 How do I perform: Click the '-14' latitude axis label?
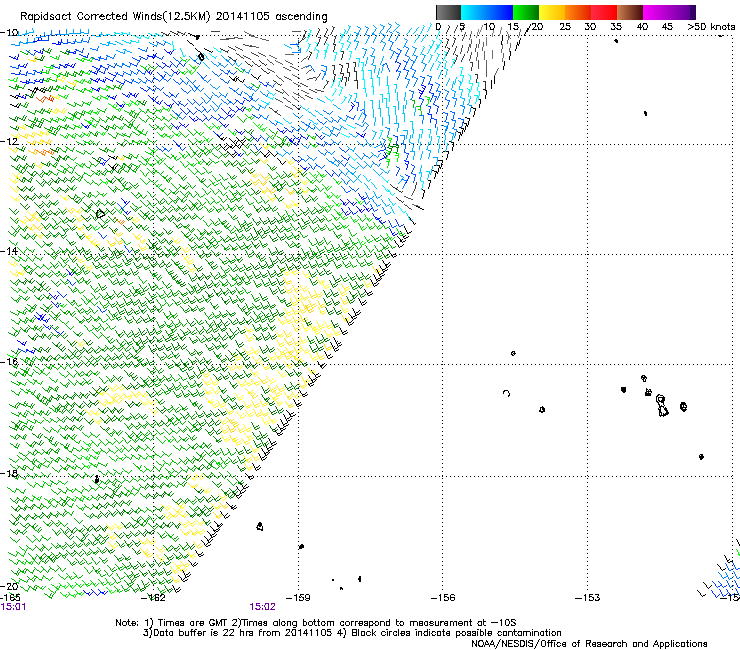tap(9, 251)
